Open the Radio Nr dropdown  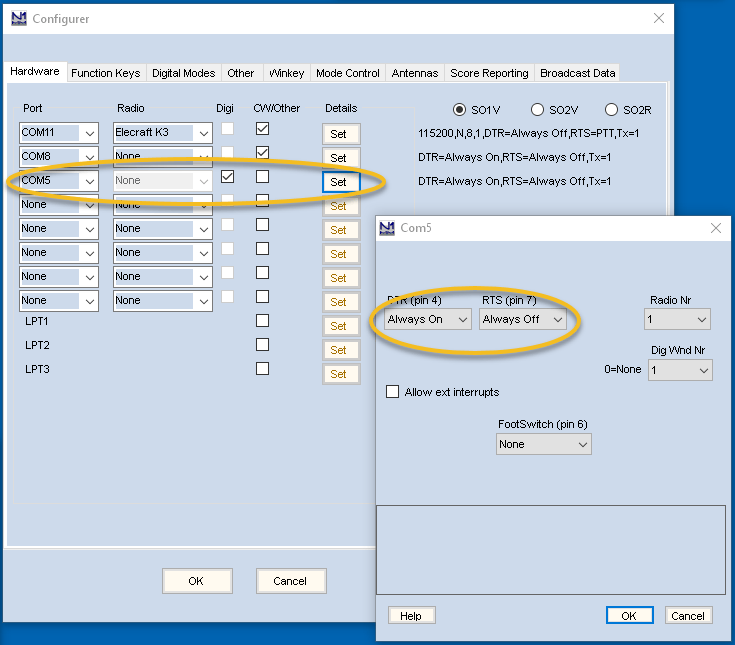pos(677,319)
